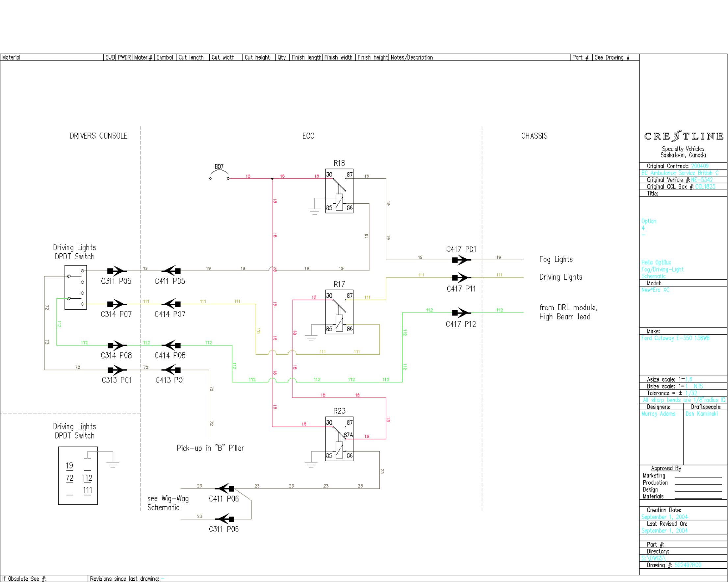Viewport: 728px width, 582px height.
Task: Select the R23 relay symbol
Action: click(x=339, y=439)
